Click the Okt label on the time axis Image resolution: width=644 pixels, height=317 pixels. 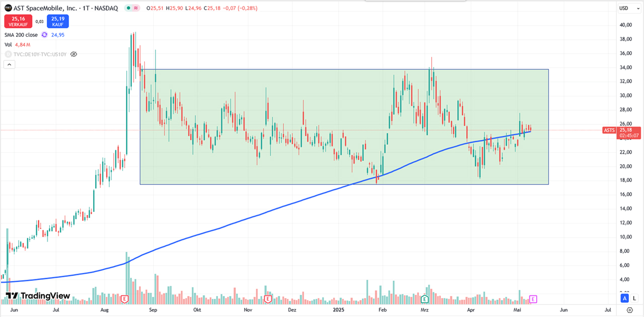(197, 310)
